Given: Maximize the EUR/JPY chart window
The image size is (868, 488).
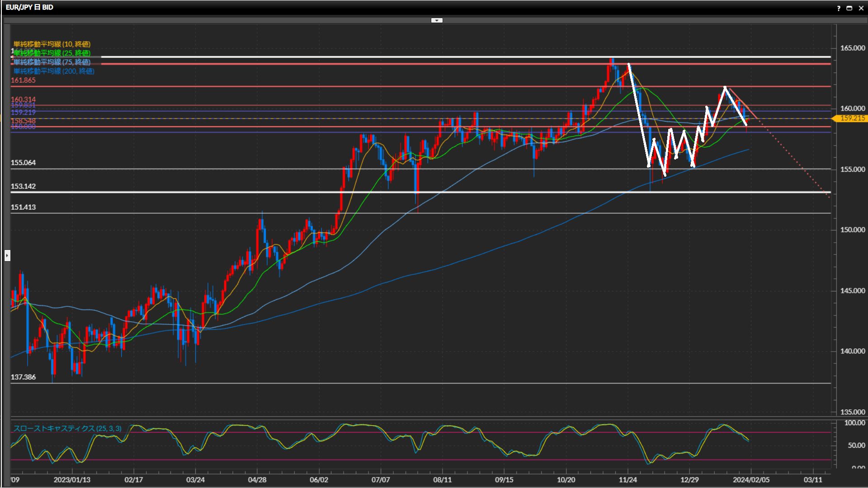Looking at the screenshot, I should (849, 8).
